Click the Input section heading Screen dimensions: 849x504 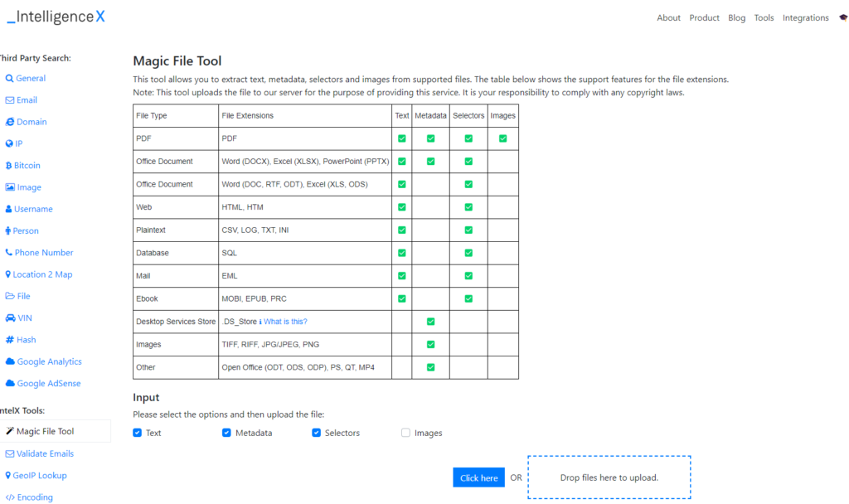coord(146,397)
